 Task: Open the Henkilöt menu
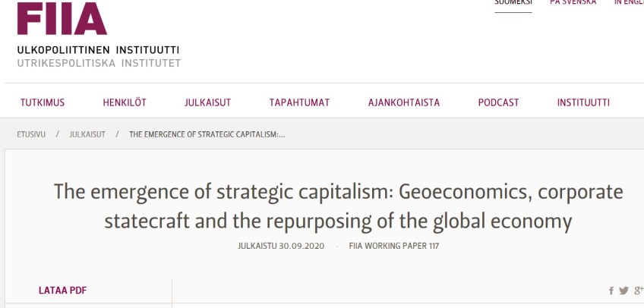click(x=125, y=103)
